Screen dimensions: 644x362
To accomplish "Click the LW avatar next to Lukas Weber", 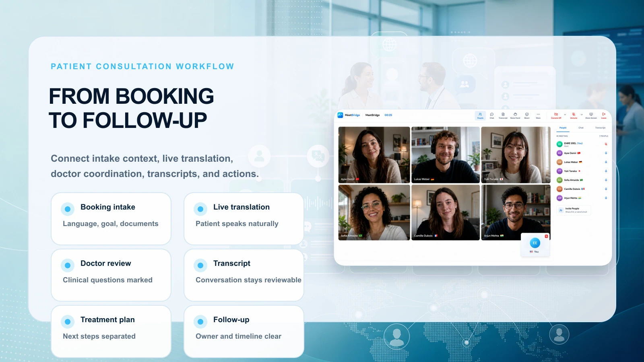I will coord(559,162).
